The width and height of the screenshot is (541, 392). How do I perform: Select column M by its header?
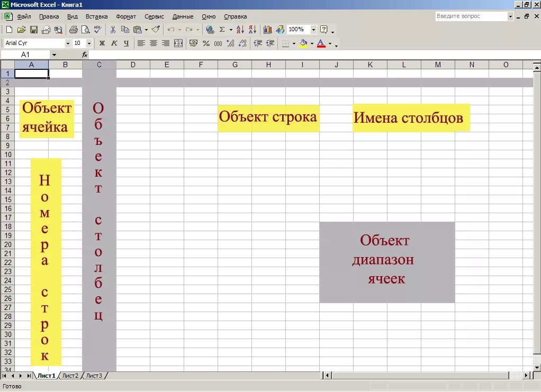pyautogui.click(x=438, y=65)
